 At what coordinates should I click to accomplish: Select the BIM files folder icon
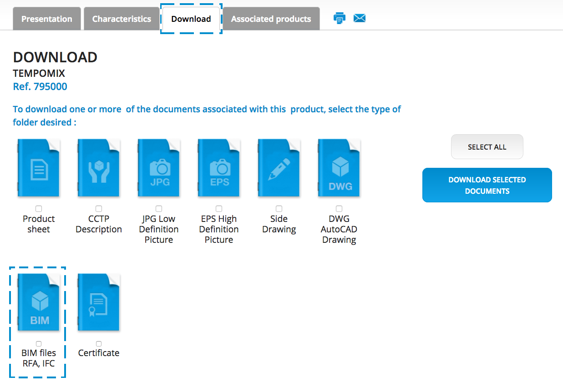click(39, 302)
